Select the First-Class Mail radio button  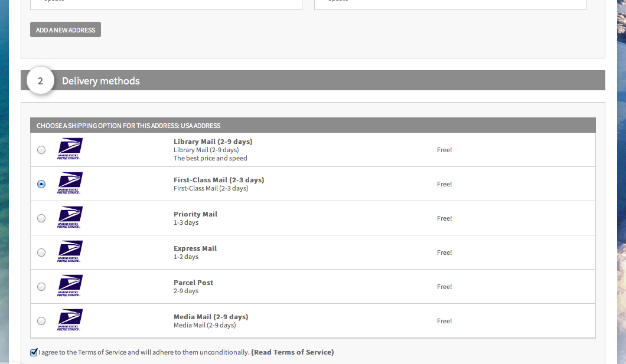click(x=41, y=184)
